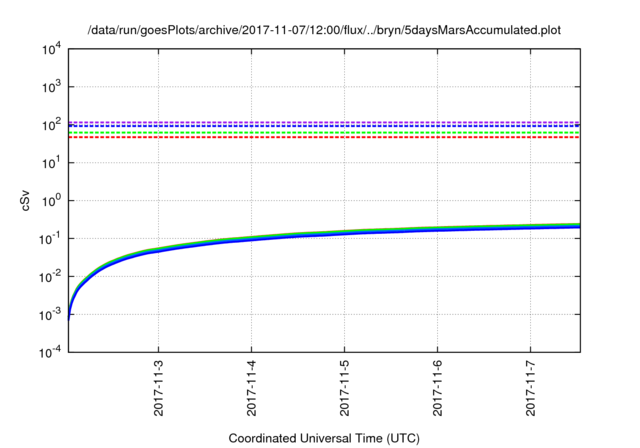640x448 pixels.
Task: Click the y-axis label cSv
Action: pyautogui.click(x=25, y=200)
